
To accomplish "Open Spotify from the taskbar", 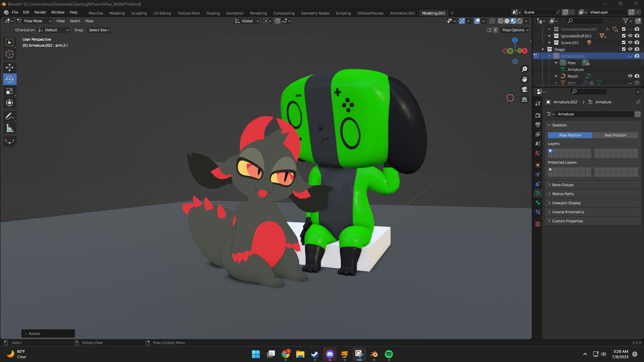I will (389, 354).
